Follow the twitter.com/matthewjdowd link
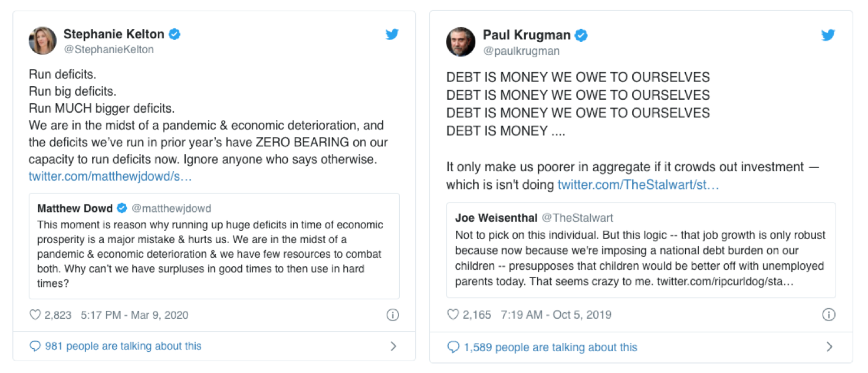 (110, 176)
